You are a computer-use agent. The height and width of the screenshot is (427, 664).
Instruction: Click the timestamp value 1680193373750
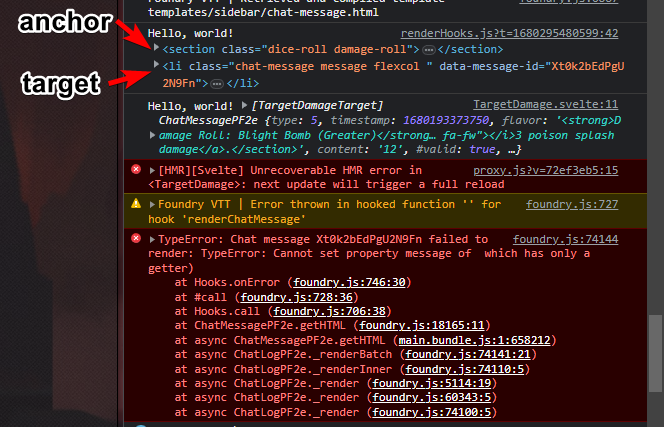(446, 120)
